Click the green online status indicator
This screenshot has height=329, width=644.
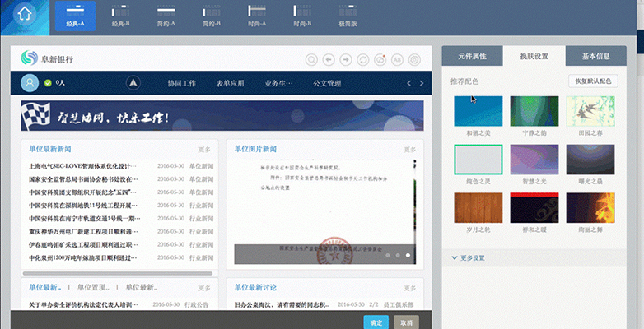click(x=49, y=83)
